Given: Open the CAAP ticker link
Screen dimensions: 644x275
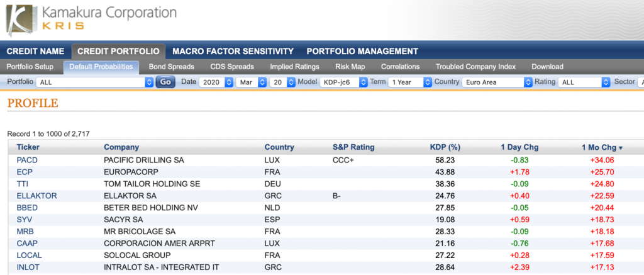Looking at the screenshot, I should point(26,244).
